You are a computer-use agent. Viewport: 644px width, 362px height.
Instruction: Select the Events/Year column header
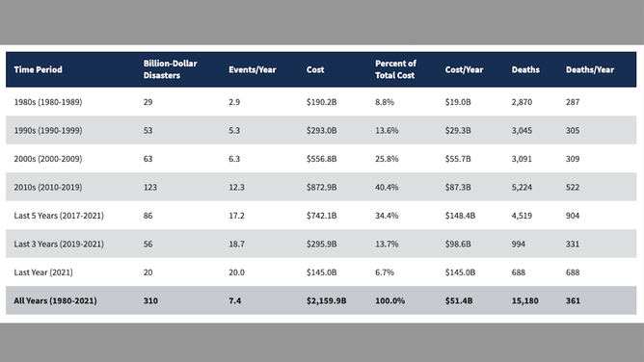pos(253,69)
